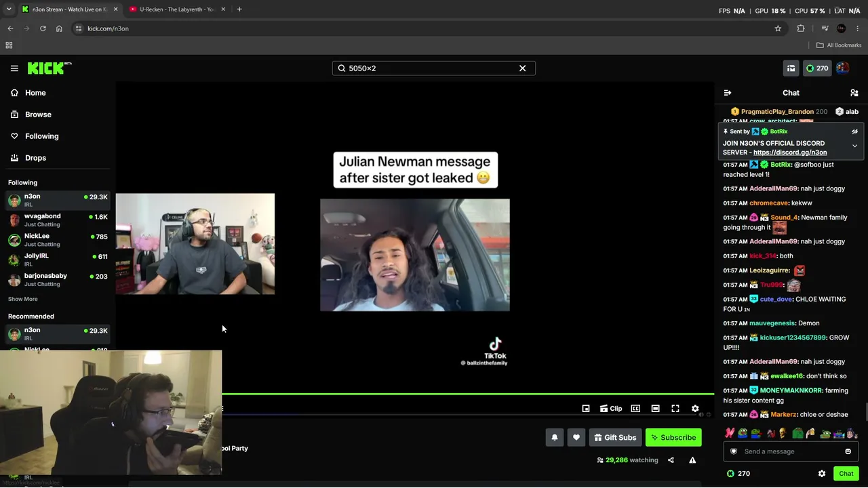
Task: Open chat settings gear icon
Action: pos(822,474)
